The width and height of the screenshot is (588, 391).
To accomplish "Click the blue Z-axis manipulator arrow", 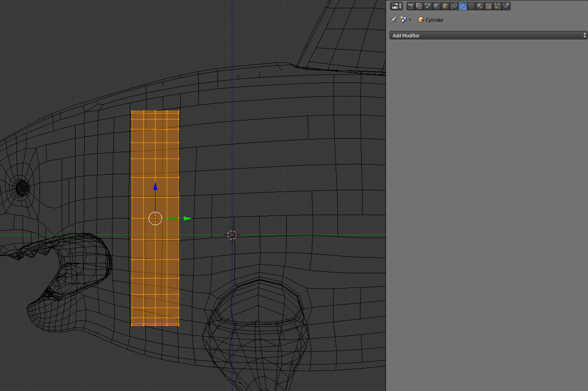I will coord(155,186).
